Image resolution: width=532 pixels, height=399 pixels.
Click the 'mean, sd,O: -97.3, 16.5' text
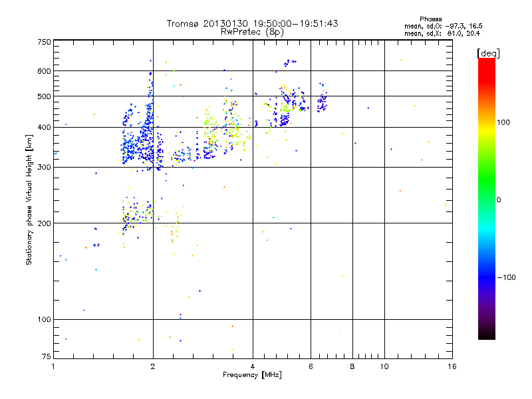pos(443,26)
